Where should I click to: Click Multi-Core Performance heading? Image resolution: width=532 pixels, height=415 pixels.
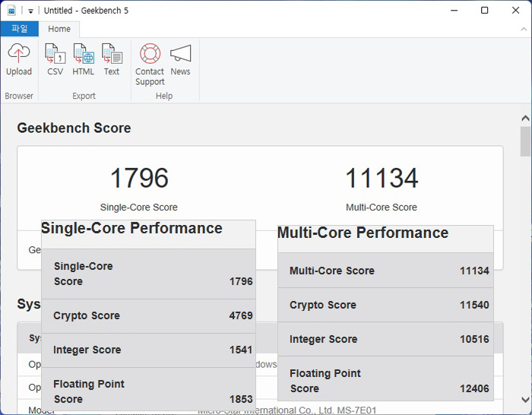pos(363,233)
